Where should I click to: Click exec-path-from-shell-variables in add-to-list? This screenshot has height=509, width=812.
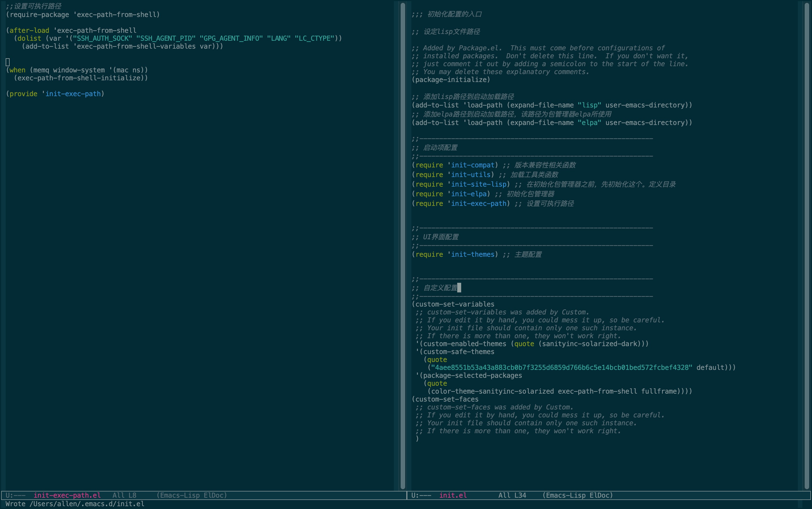click(x=136, y=46)
